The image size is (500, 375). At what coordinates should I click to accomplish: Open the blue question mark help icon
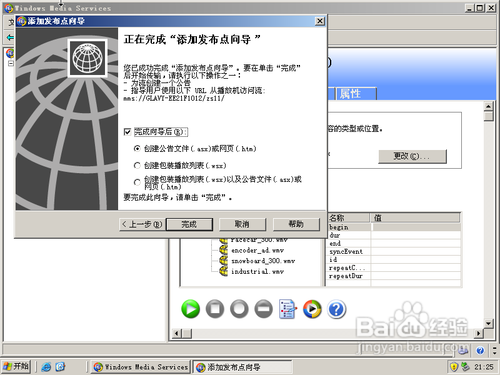point(337,309)
